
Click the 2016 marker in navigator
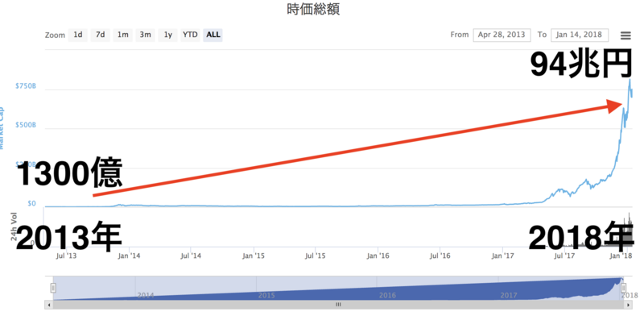click(387, 295)
